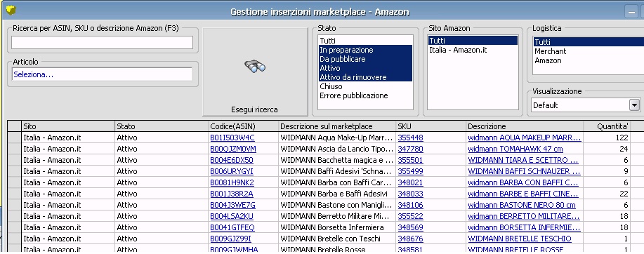Screen dimensions: 644x254
Task: Sort by the Stato column header
Action: 162,126
